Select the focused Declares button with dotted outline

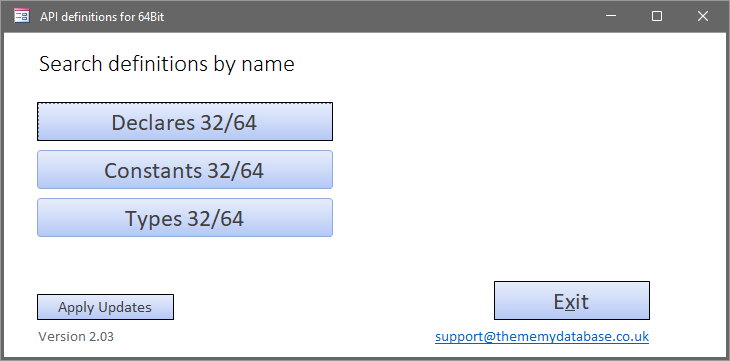pyautogui.click(x=185, y=122)
